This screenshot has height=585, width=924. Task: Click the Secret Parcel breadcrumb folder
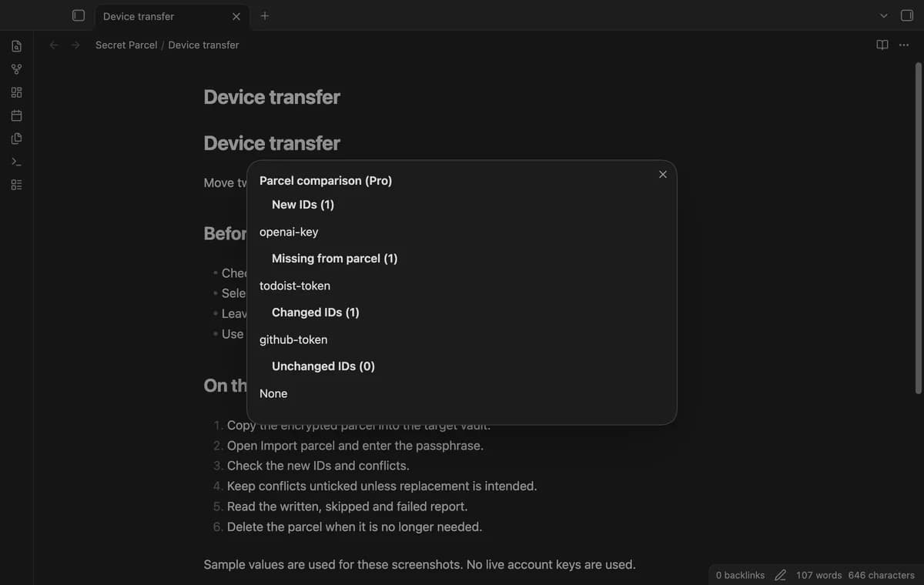(126, 45)
